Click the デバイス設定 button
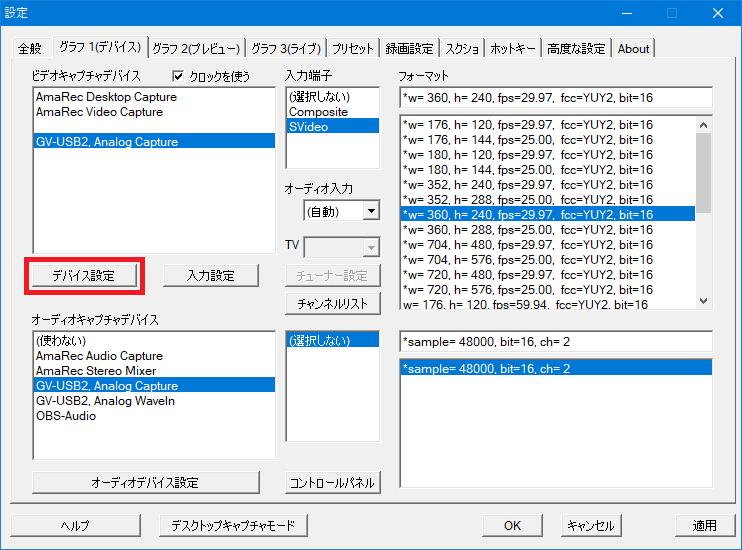Screen dimensions: 742x550 pyautogui.click(x=84, y=275)
